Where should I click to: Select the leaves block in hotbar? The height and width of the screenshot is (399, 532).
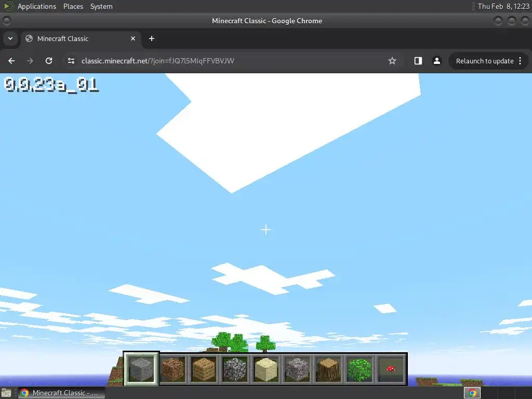(x=360, y=369)
